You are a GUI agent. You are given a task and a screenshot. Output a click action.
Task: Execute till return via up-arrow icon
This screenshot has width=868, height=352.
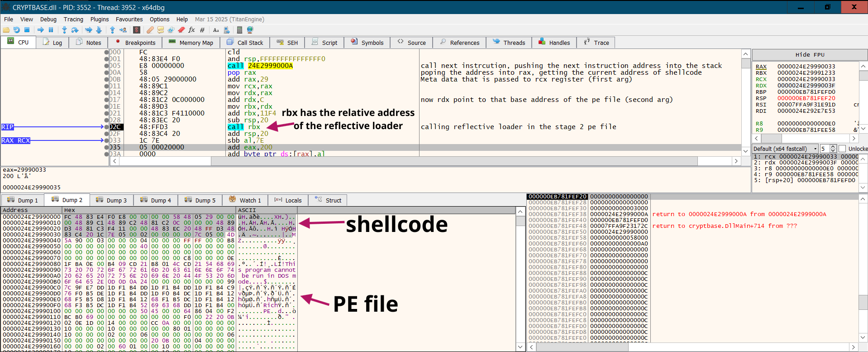coord(112,30)
